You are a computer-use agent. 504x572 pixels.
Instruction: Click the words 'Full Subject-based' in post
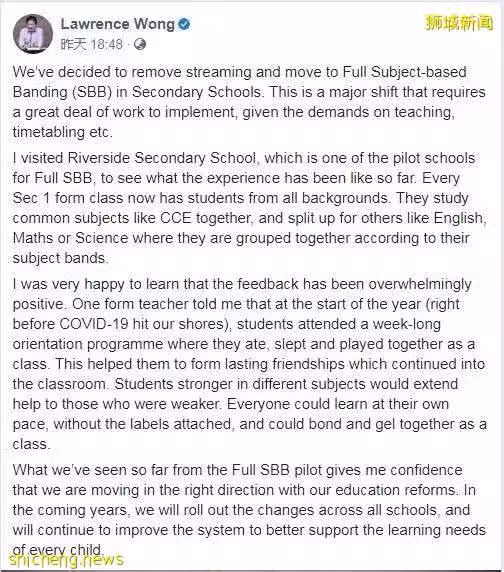click(x=404, y=72)
